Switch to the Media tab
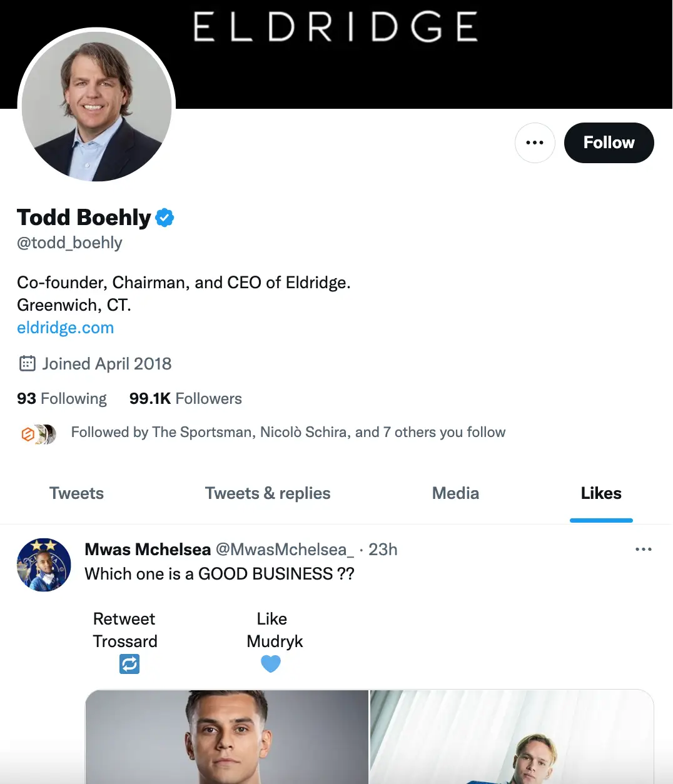Screen dimensions: 673x784 (x=455, y=493)
